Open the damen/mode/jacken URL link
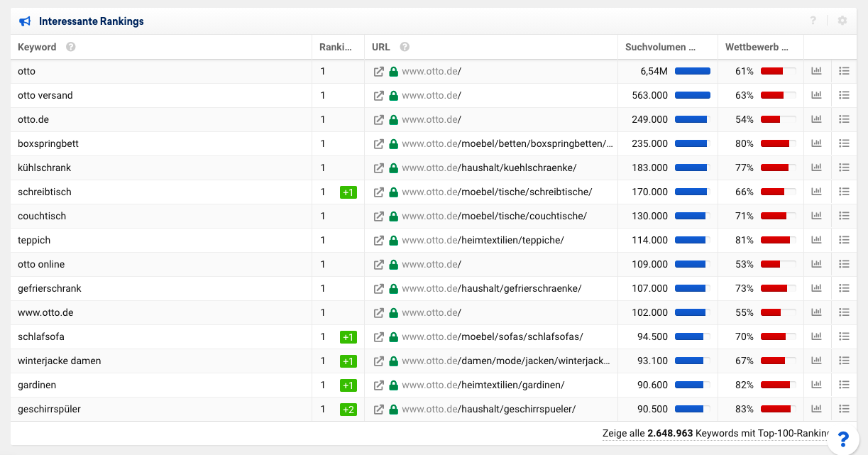The height and width of the screenshot is (455, 868). 505,361
